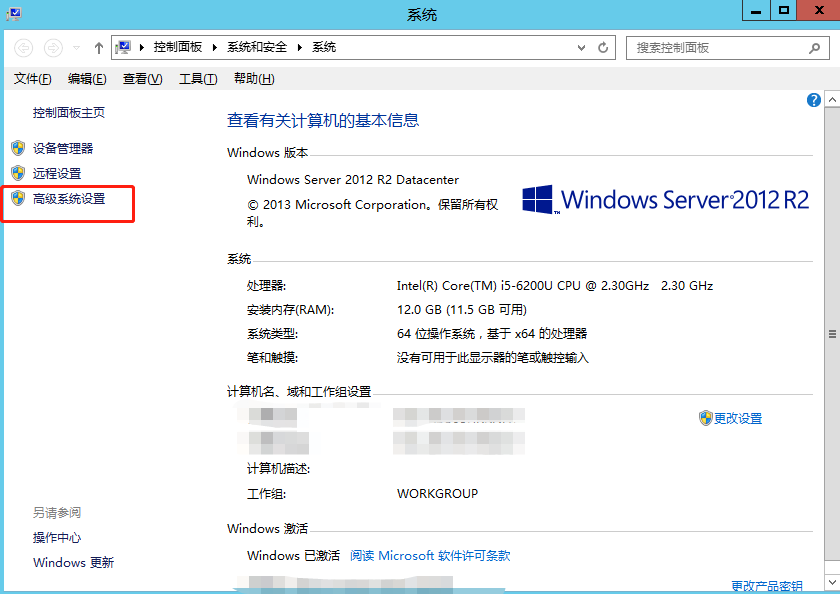Click the forward navigation arrow
Viewport: 840px width, 594px height.
pyautogui.click(x=53, y=48)
